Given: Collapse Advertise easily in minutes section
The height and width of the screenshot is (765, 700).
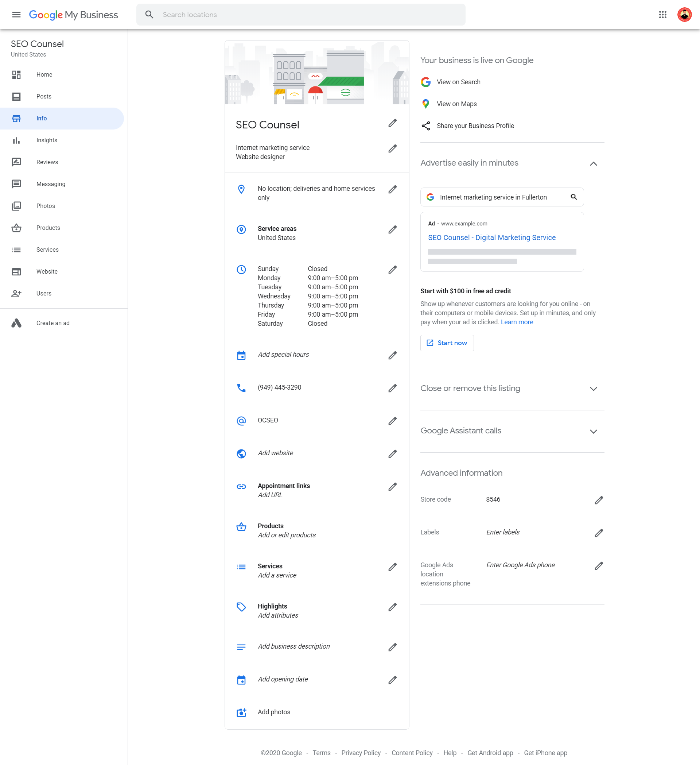Looking at the screenshot, I should pos(593,164).
